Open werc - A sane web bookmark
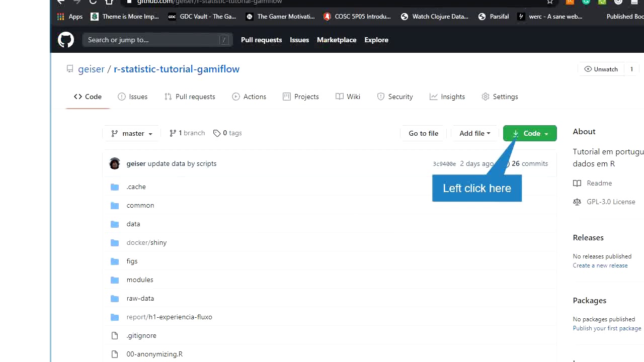The width and height of the screenshot is (644, 362). coord(550,17)
